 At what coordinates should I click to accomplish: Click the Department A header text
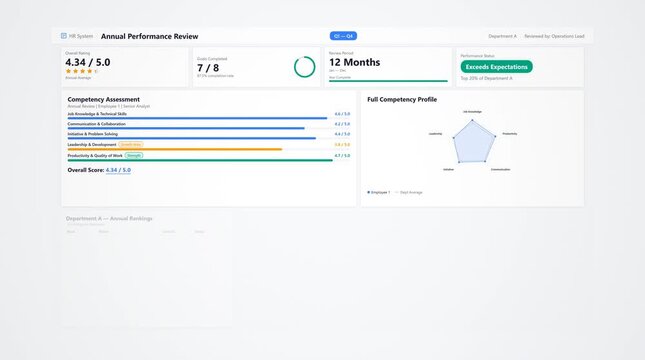[x=502, y=36]
